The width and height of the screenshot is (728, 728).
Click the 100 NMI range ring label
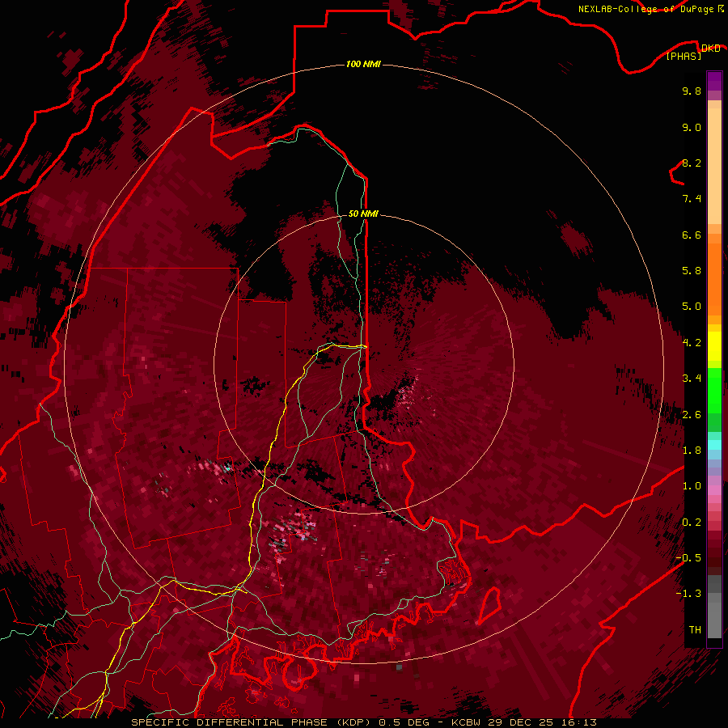363,64
